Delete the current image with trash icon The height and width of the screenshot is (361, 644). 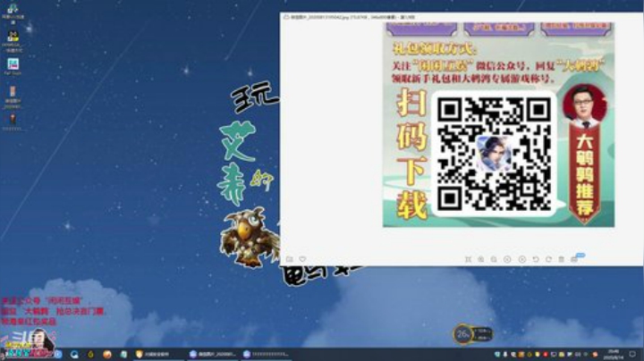[561, 259]
